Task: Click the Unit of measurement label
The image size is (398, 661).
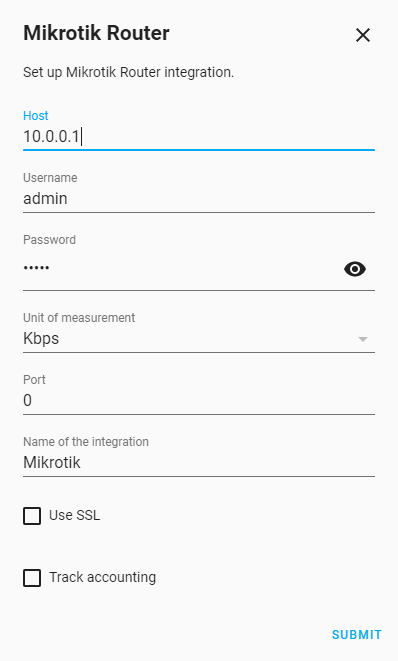Action: tap(79, 317)
